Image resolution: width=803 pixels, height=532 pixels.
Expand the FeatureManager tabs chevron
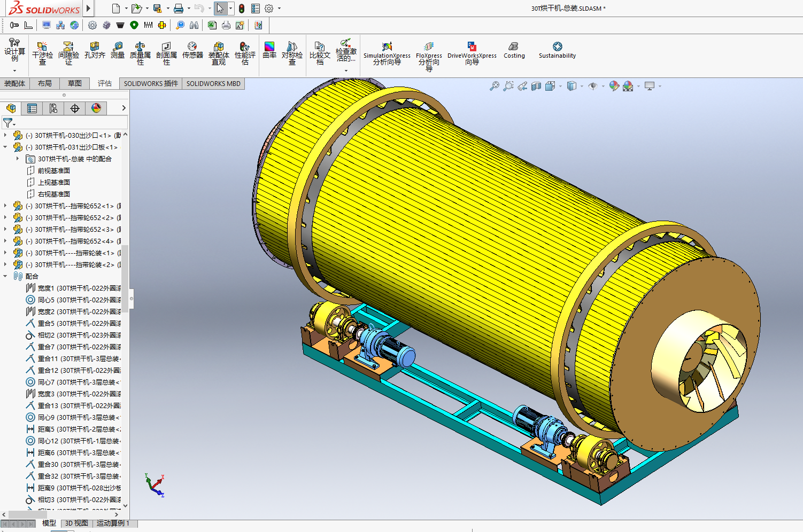pyautogui.click(x=123, y=108)
